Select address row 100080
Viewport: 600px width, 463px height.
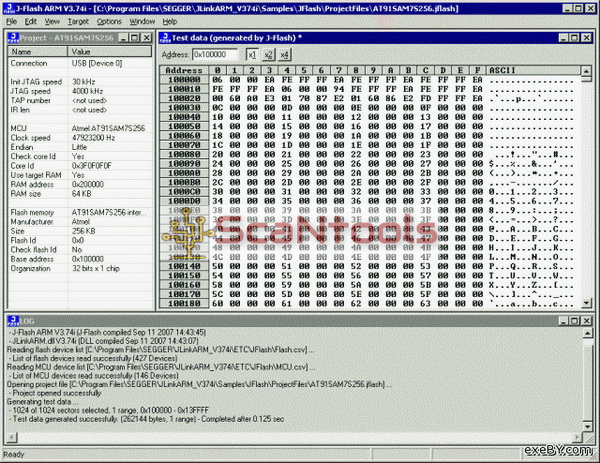[x=184, y=155]
